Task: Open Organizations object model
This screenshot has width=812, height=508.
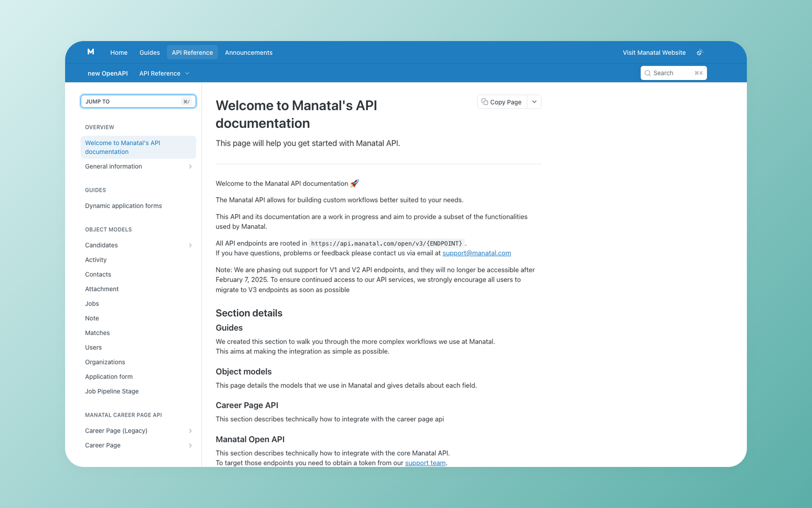Action: coord(105,362)
